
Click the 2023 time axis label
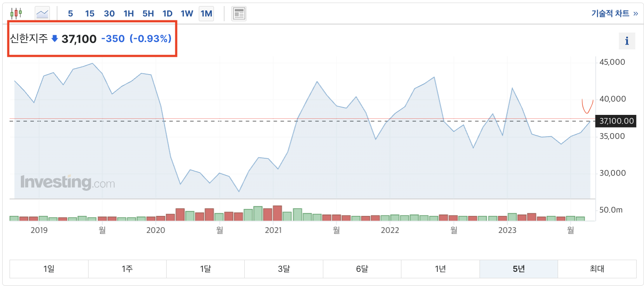pyautogui.click(x=507, y=230)
